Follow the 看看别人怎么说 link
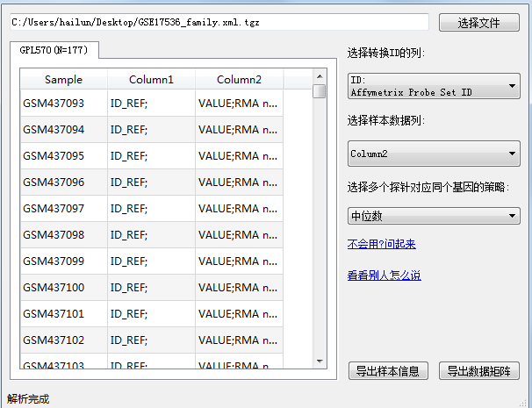Viewport: 532px width, 408px height. coord(385,275)
